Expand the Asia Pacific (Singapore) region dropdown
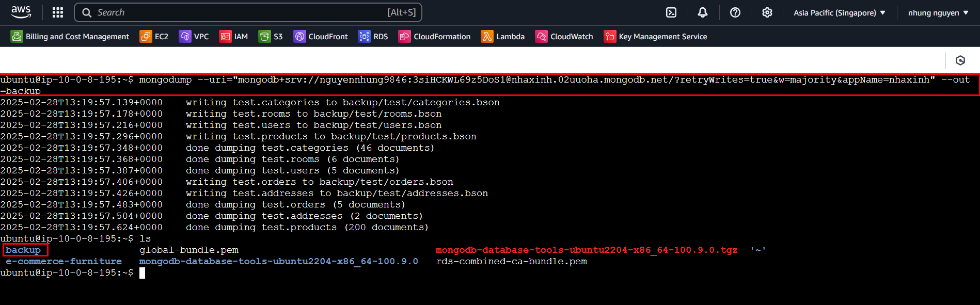The image size is (980, 305). pos(840,12)
